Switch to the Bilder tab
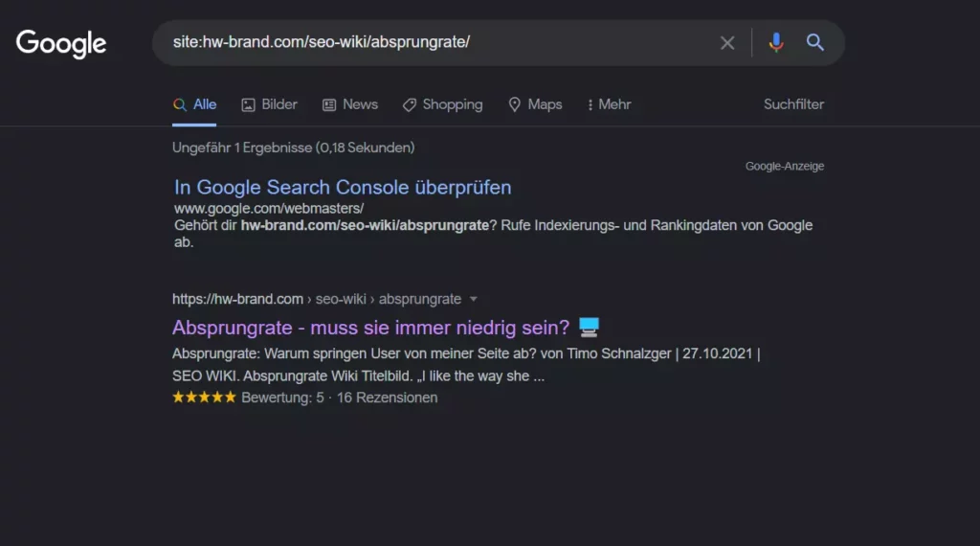Viewport: 980px width, 546px height. [x=269, y=104]
